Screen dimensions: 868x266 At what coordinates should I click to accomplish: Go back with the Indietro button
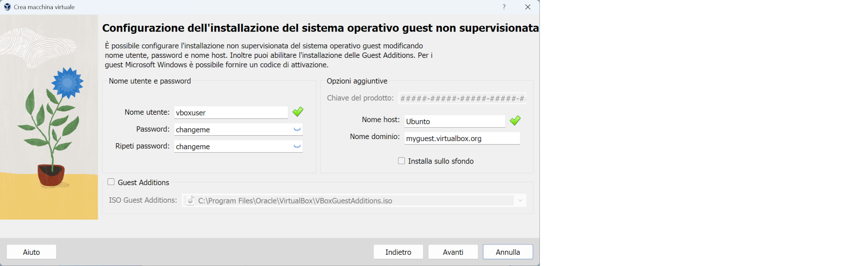click(x=398, y=252)
